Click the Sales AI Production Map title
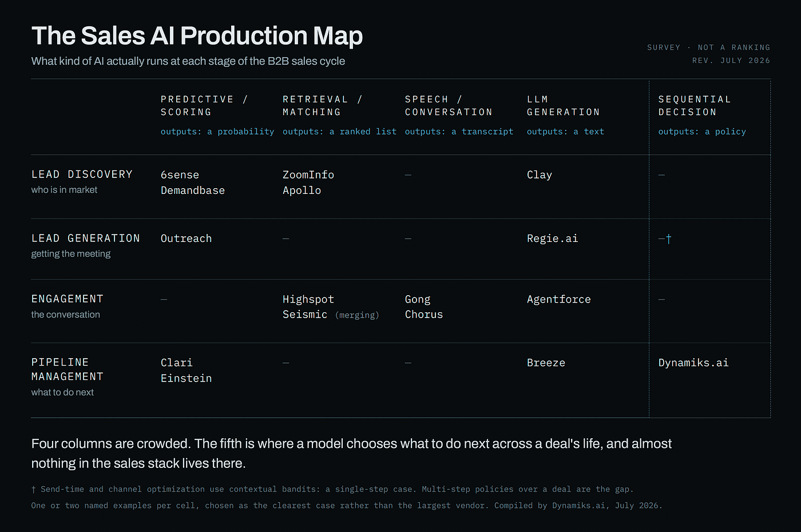 click(197, 35)
